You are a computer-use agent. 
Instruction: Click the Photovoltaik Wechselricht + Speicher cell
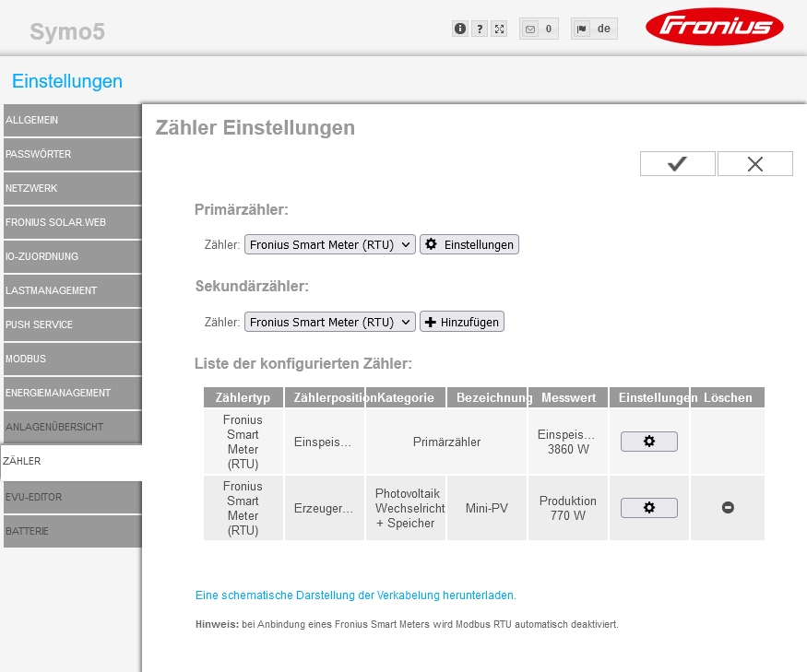point(406,508)
